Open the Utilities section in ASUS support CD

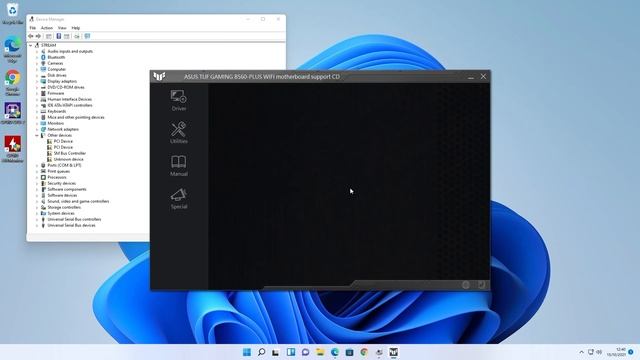point(179,133)
